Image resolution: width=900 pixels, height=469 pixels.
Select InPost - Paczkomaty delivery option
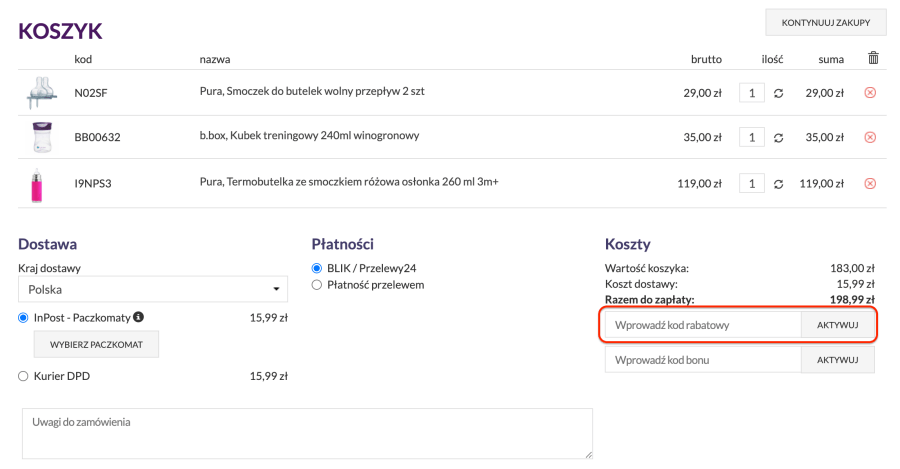coord(24,318)
